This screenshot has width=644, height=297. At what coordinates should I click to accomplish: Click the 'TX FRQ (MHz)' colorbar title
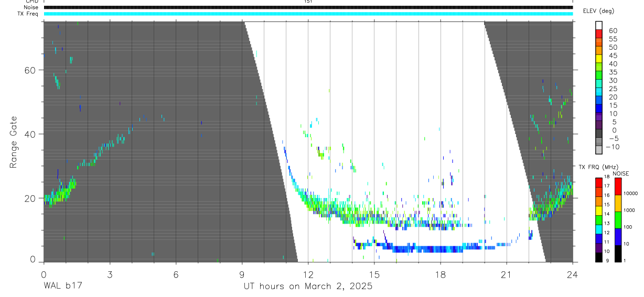coord(598,167)
